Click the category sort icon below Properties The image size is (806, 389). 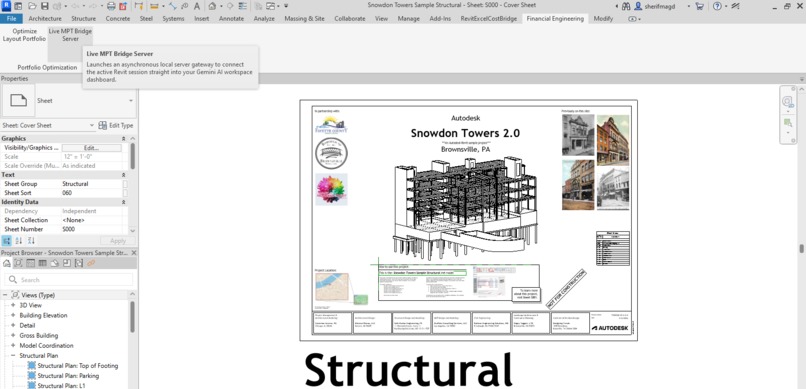click(x=7, y=240)
